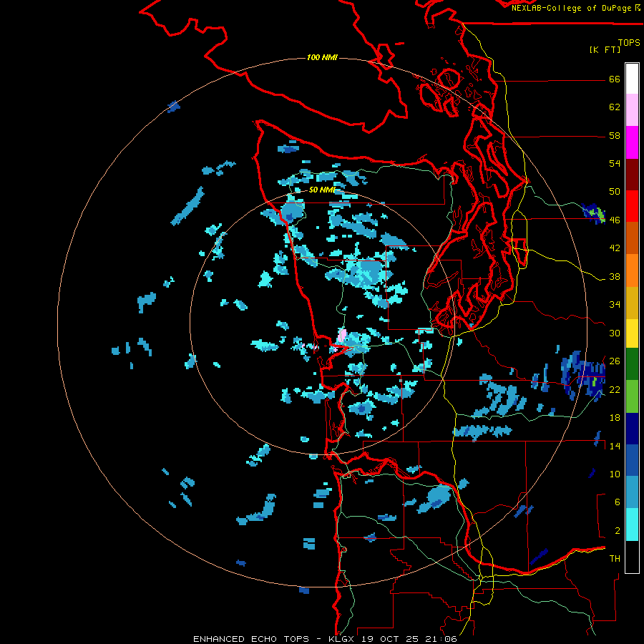Click the light pink 62 kft legend swatch
Viewport: 644px width, 644px height.
tap(632, 110)
